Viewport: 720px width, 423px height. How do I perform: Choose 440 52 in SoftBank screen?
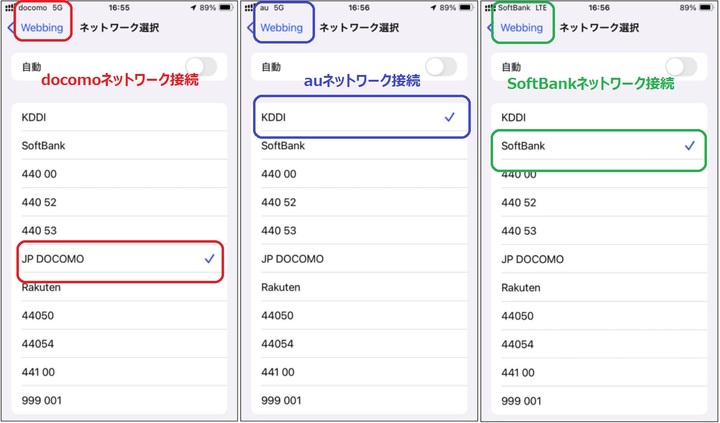(x=599, y=203)
